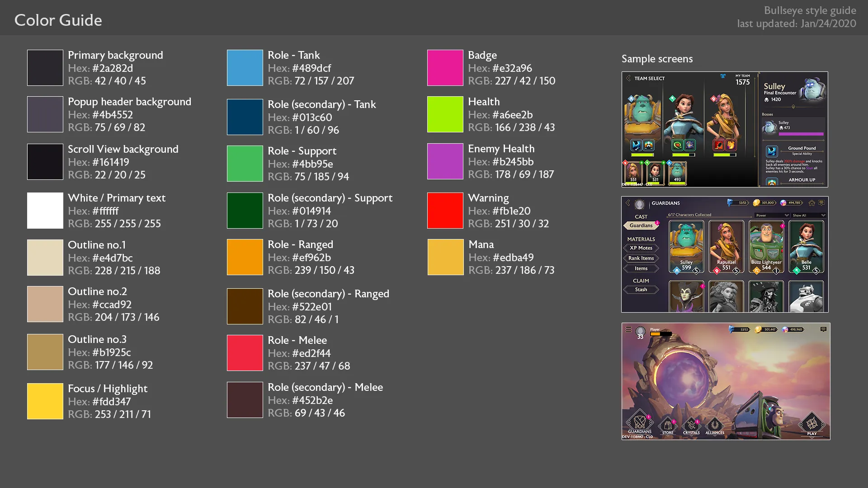Open the Alliances icon in lobby screen
Image resolution: width=868 pixels, height=488 pixels.
click(x=715, y=426)
